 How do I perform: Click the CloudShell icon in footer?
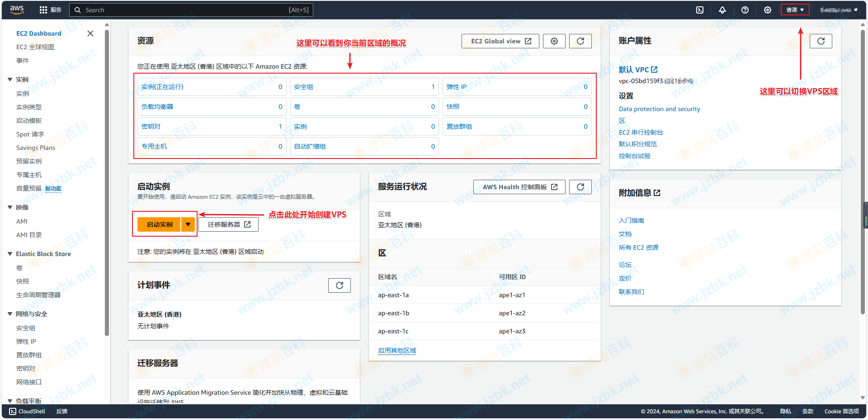pyautogui.click(x=13, y=411)
